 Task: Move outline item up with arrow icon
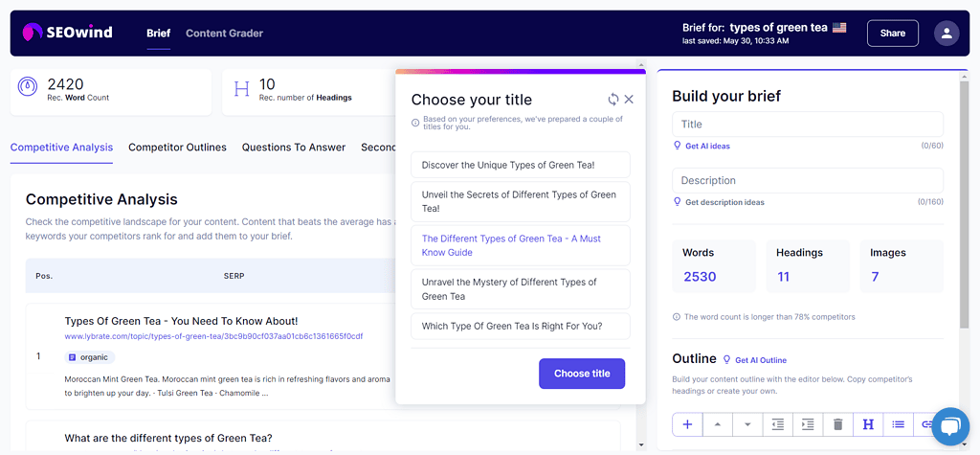718,424
